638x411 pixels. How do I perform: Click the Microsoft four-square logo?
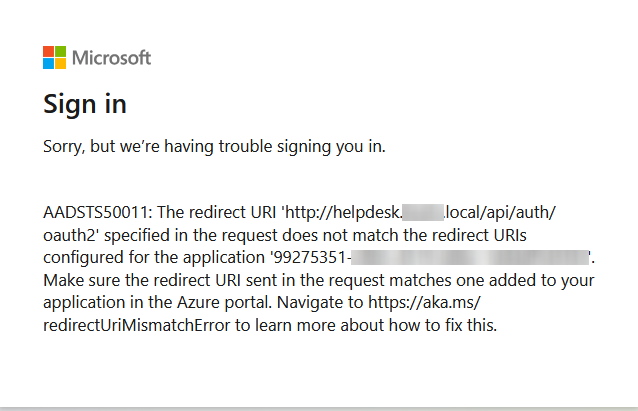(55, 57)
